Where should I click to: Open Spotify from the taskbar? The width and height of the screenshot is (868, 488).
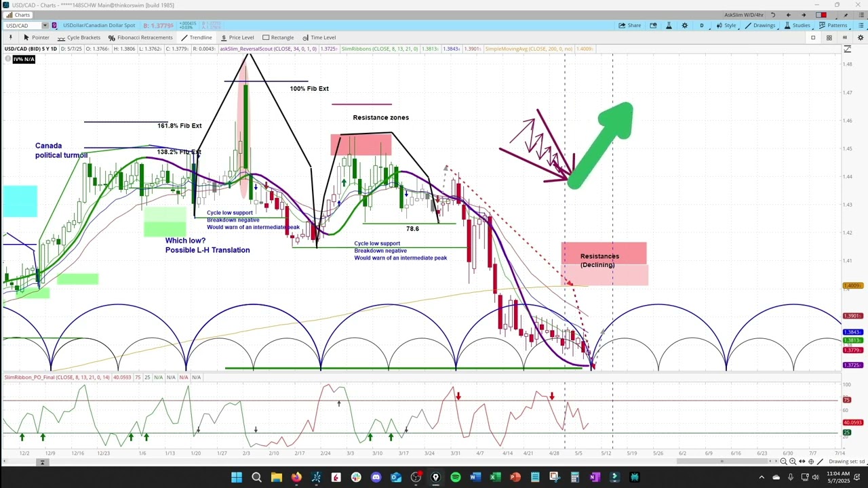click(x=455, y=477)
